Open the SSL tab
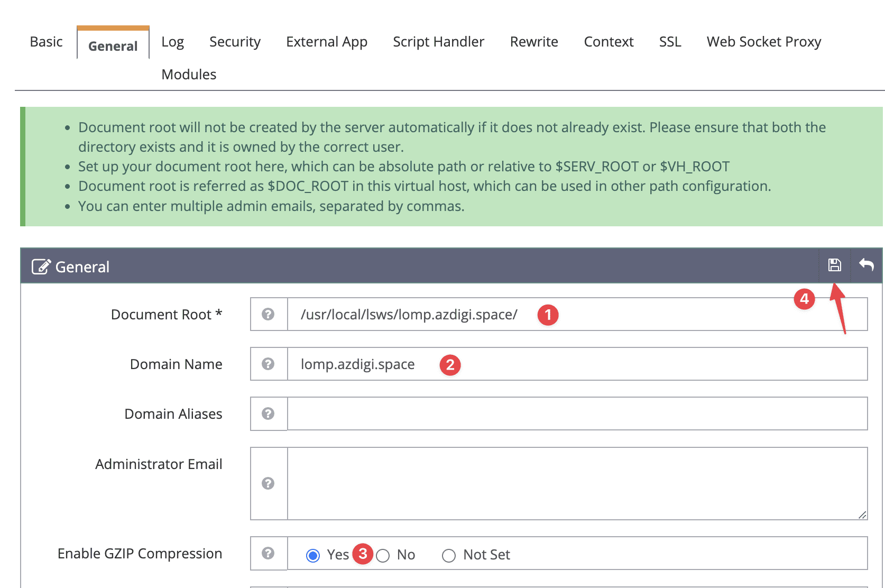 click(x=670, y=42)
